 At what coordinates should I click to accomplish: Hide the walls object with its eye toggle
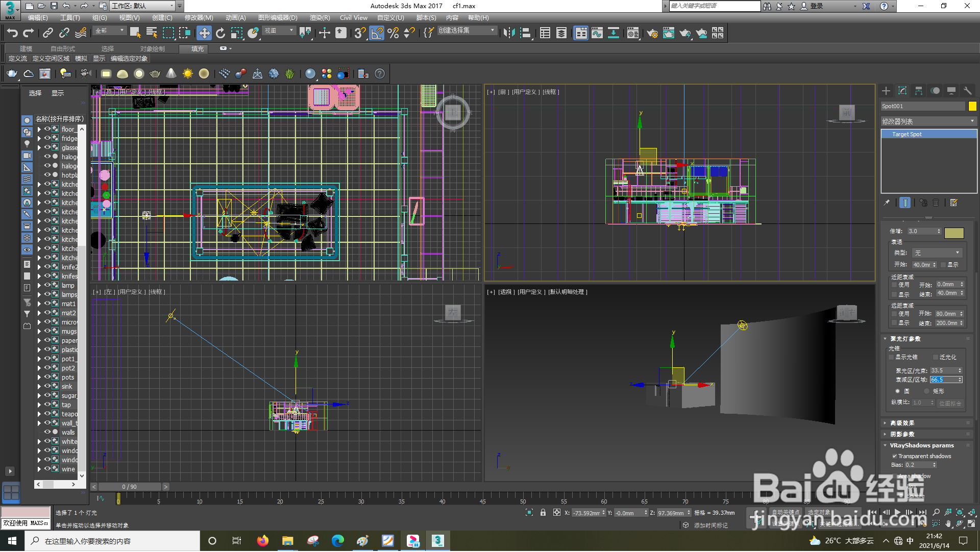point(47,432)
